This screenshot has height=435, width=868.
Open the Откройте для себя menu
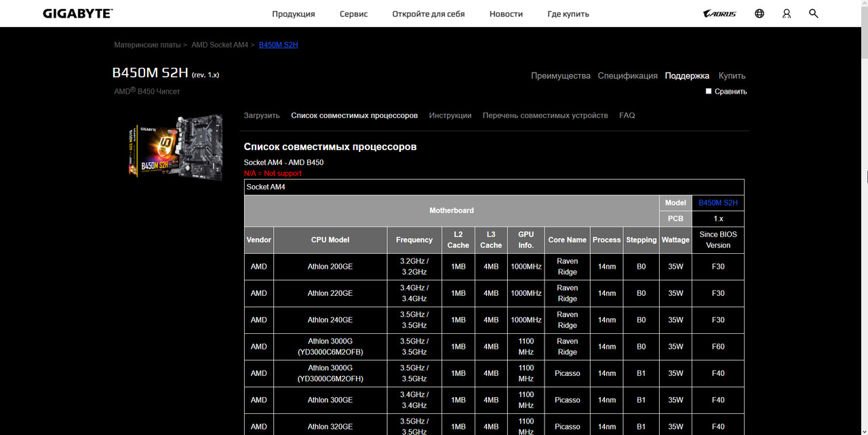click(x=429, y=14)
